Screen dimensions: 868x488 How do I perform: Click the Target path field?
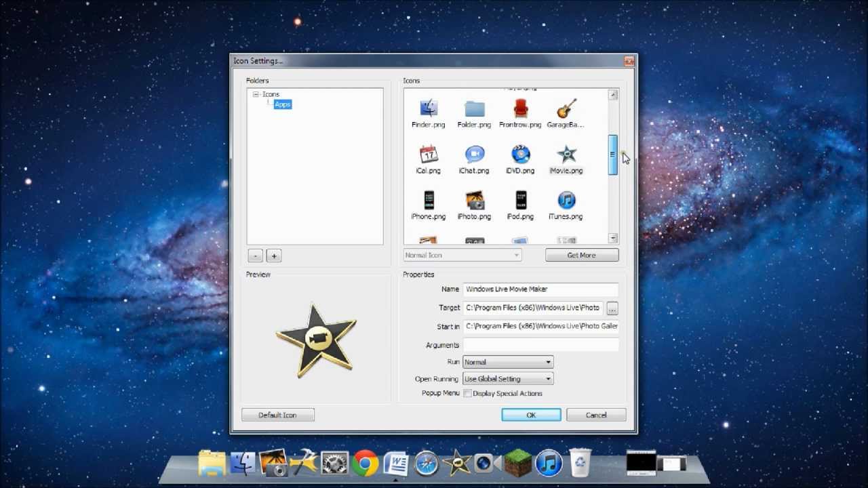(x=533, y=308)
